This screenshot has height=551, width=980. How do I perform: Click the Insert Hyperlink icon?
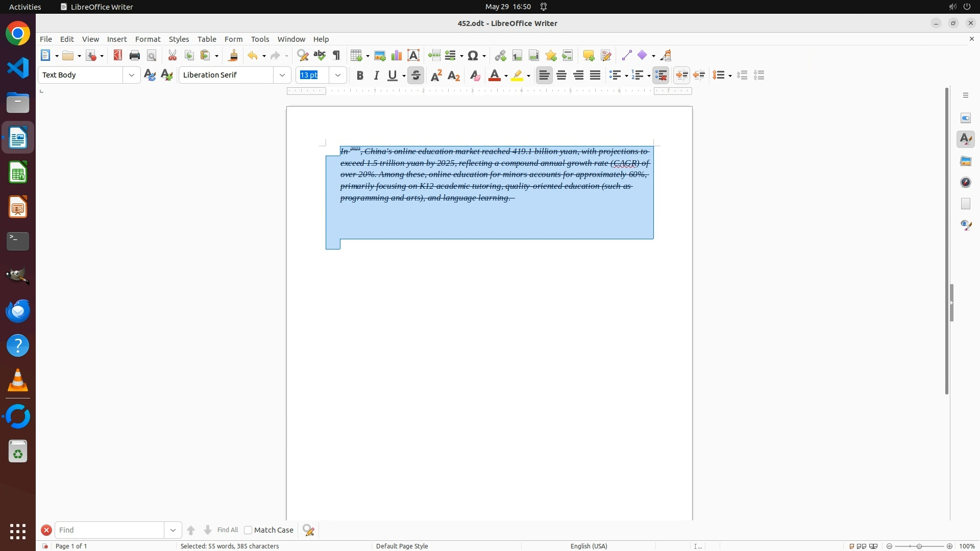(x=500, y=56)
